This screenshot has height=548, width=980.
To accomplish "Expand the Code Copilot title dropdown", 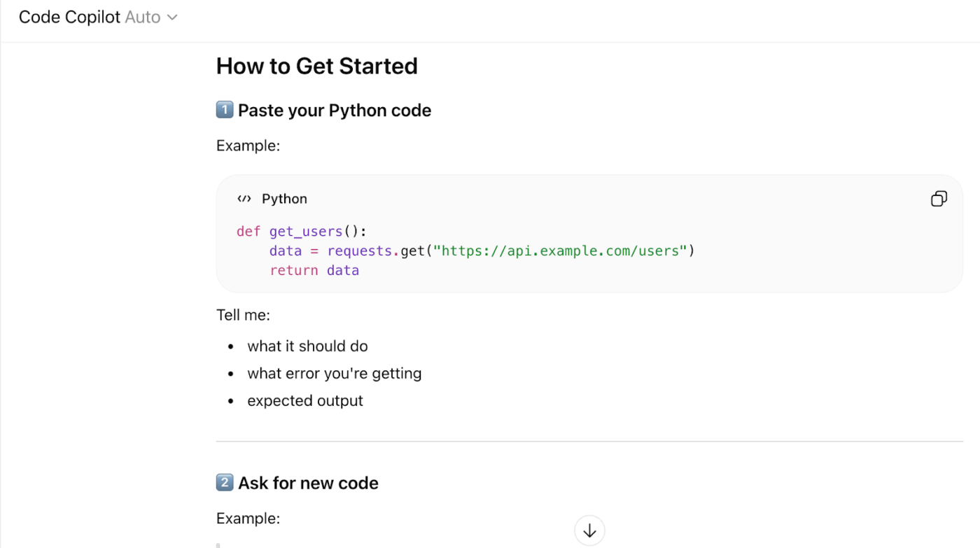I will click(98, 17).
